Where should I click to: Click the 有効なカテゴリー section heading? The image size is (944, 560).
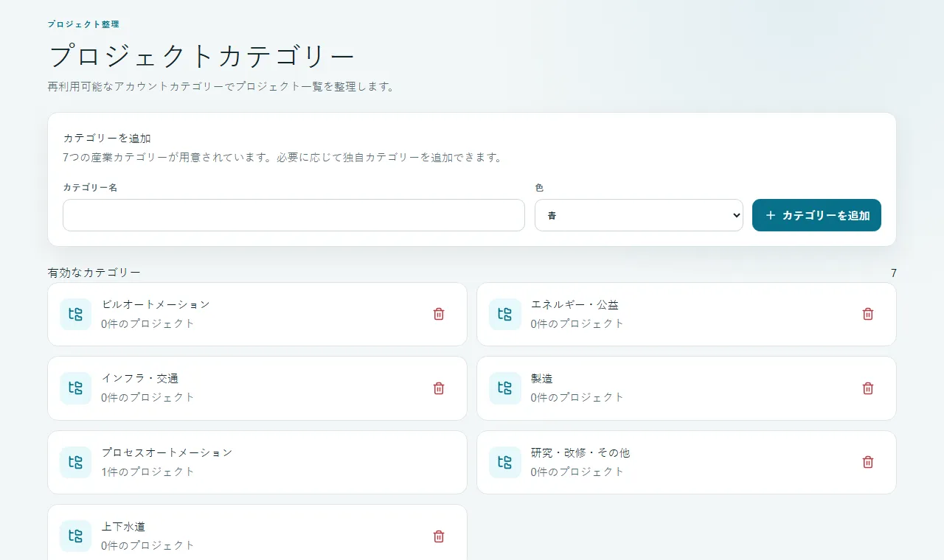point(94,273)
